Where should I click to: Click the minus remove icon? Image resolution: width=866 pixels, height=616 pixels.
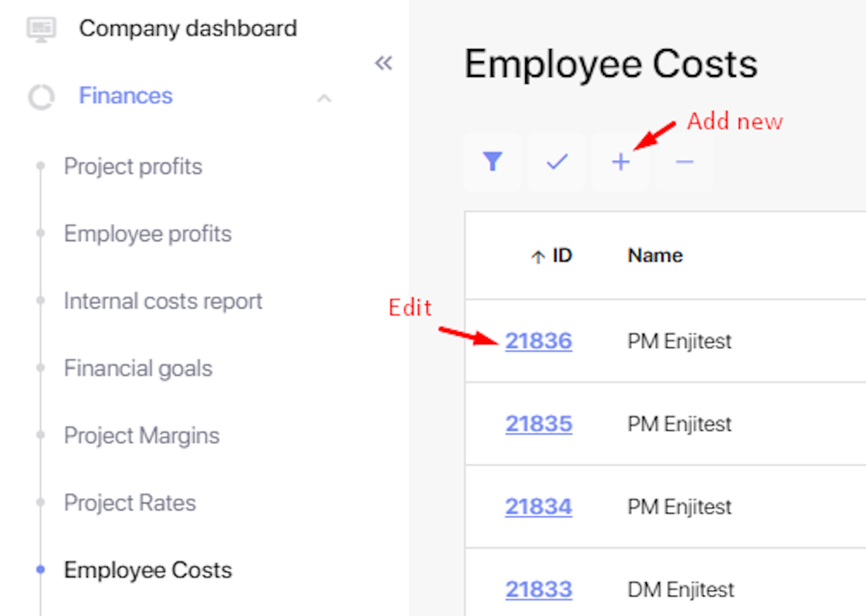(x=685, y=161)
